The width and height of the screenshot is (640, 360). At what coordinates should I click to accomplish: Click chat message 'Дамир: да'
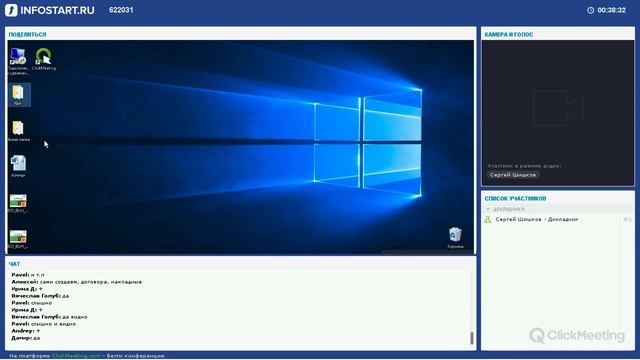26,338
